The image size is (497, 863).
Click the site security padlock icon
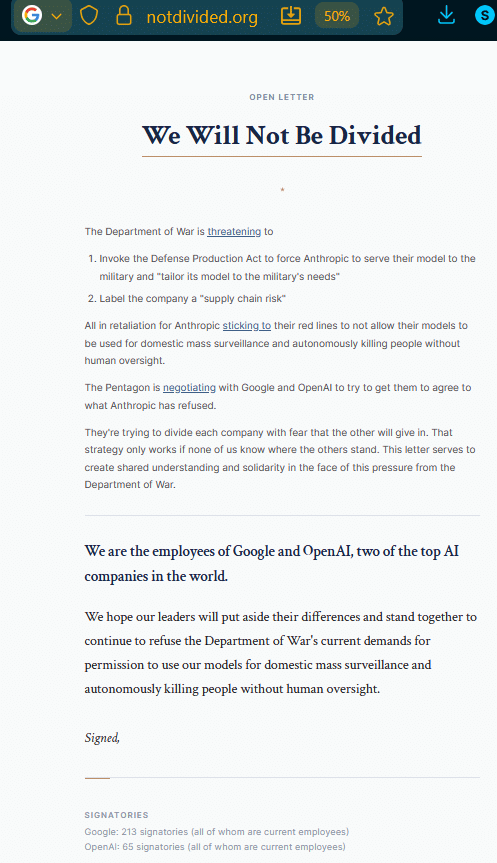[x=123, y=15]
